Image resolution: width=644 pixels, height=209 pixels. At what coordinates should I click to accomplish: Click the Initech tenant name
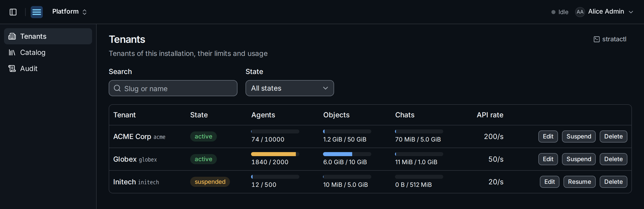tap(125, 182)
